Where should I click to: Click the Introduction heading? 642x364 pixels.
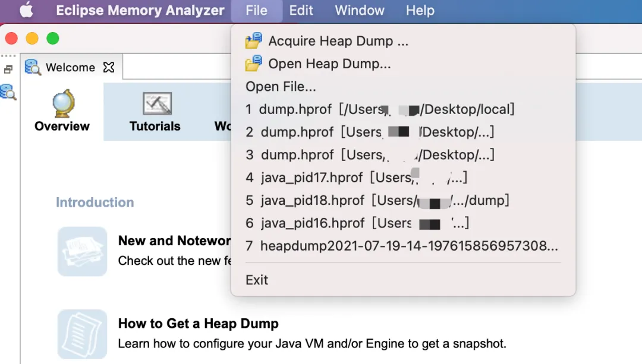(95, 202)
